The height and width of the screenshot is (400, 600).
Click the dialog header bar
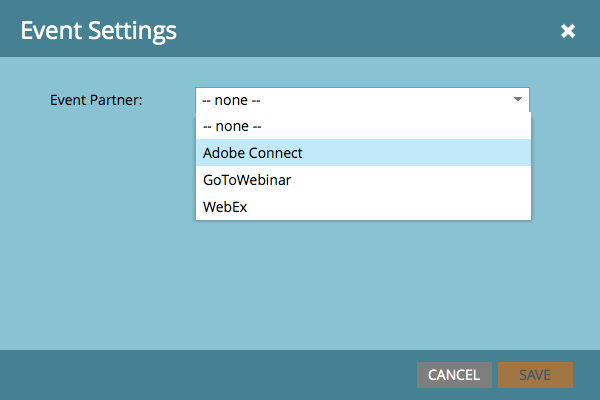(x=350, y=31)
